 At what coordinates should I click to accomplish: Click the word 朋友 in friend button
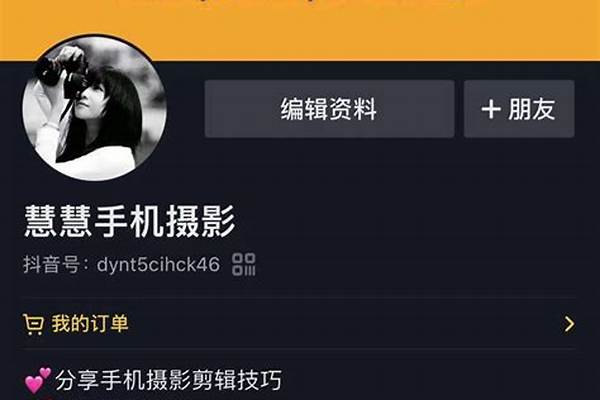tap(532, 109)
